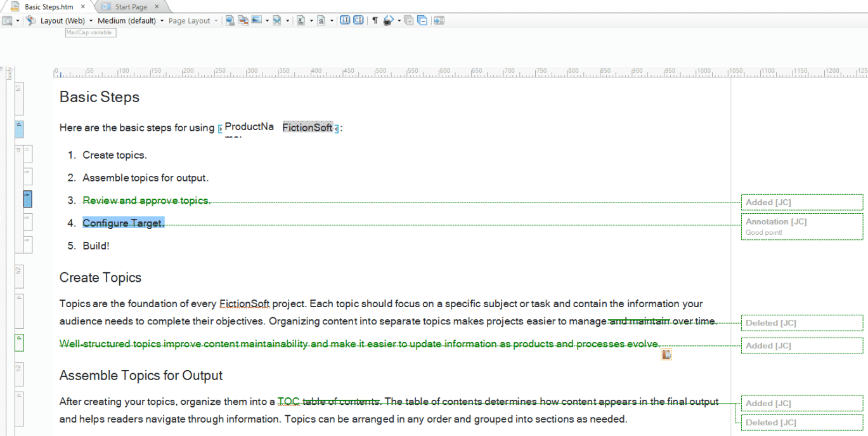Click the li structure bar beside 'Configure Target.'
The image size is (868, 436).
(27, 222)
